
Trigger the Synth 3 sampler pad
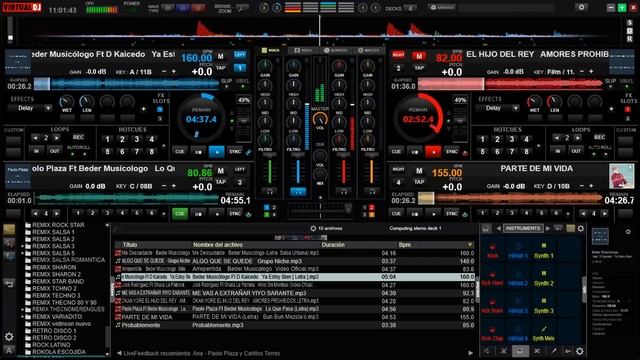(544, 306)
